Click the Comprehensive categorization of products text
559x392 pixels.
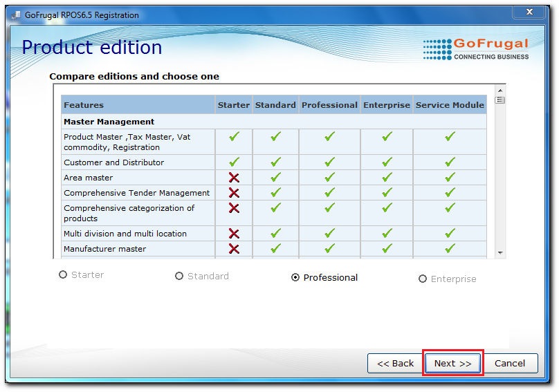coord(129,213)
